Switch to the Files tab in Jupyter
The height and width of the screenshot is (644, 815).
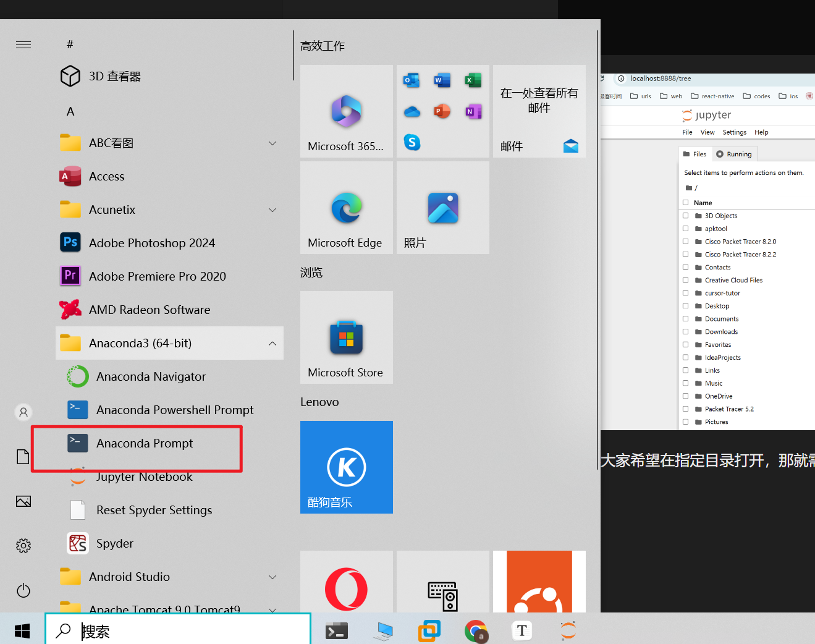tap(695, 155)
